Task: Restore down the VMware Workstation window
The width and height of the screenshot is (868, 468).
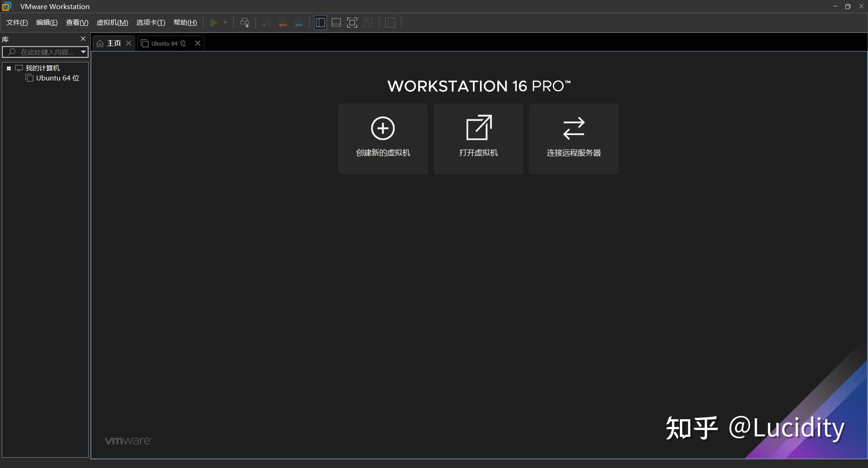Action: (x=848, y=6)
